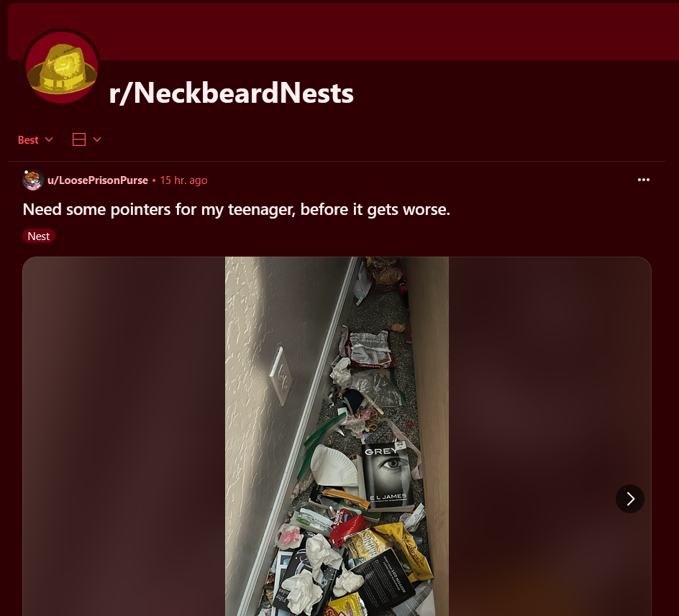
Task: Click the Grey book cover in photo
Action: 386,475
